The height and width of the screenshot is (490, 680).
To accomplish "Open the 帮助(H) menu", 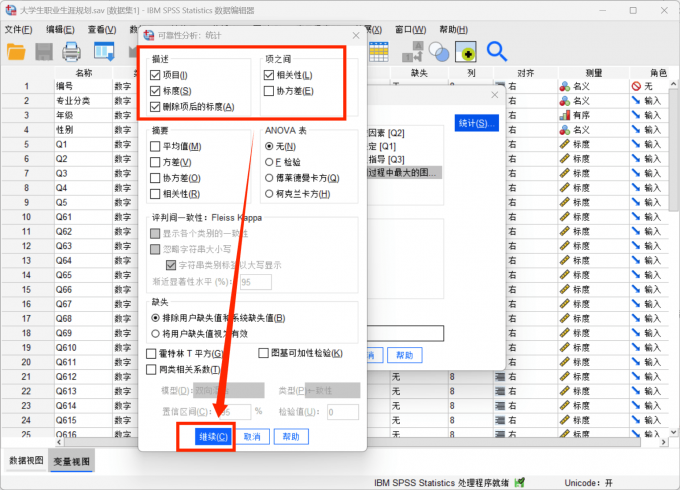I will point(453,29).
